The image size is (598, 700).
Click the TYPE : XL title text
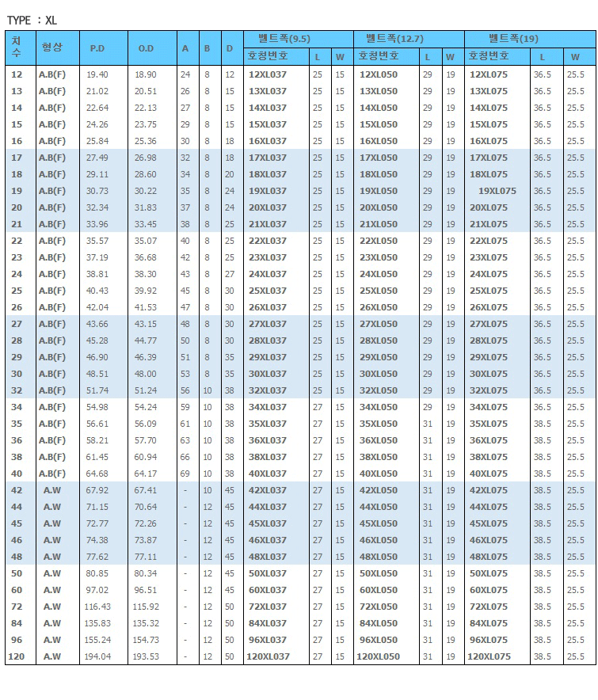pyautogui.click(x=32, y=20)
